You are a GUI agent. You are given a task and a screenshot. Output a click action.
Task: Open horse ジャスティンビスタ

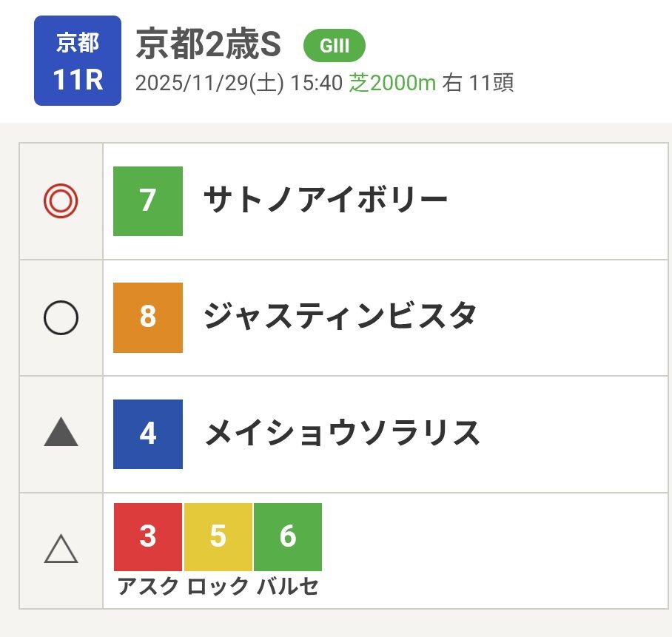tap(340, 317)
